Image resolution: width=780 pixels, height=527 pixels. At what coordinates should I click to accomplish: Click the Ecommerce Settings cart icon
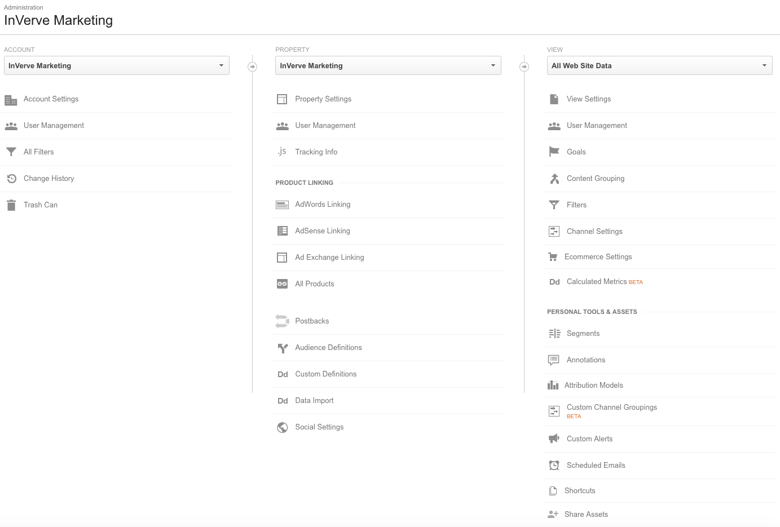click(552, 257)
